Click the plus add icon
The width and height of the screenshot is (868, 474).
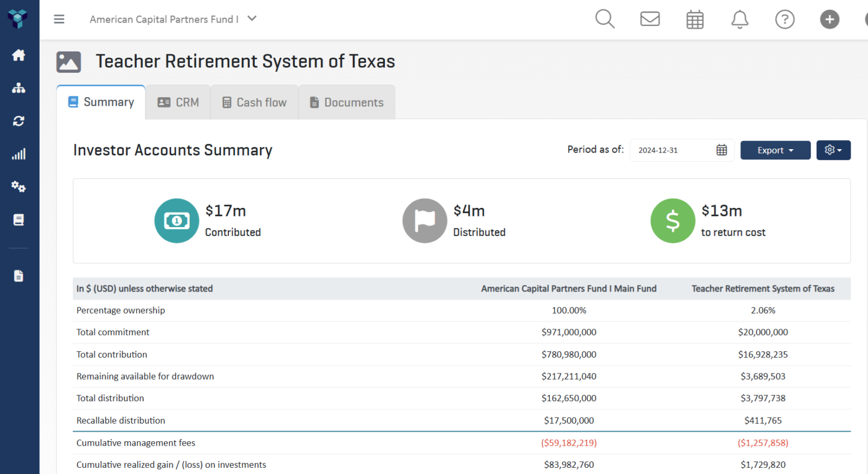(x=829, y=20)
